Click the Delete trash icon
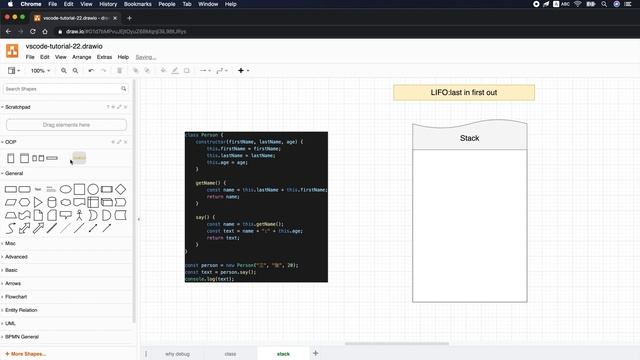The image size is (640, 360). [120, 71]
